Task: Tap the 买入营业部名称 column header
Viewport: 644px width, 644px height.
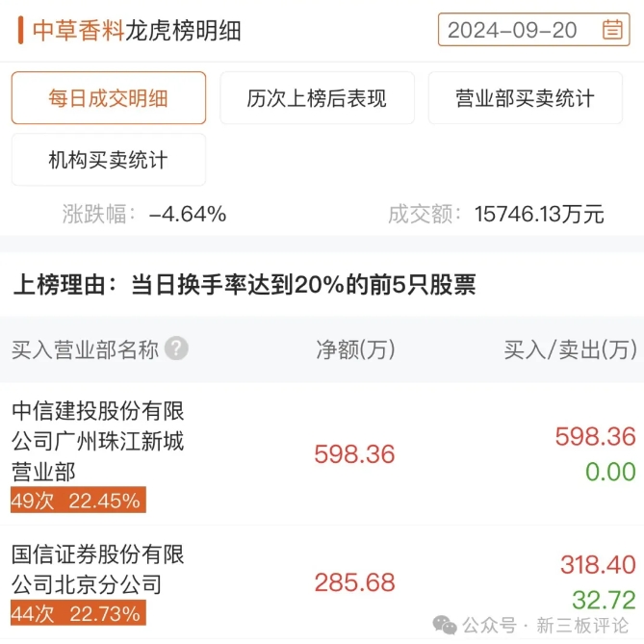Action: coord(85,349)
